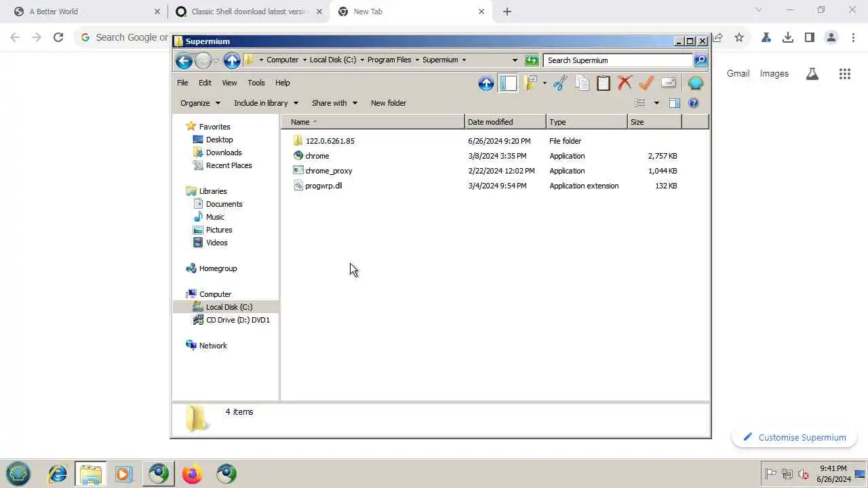Screen dimensions: 868x488
Task: Click Customise Supermium button
Action: pyautogui.click(x=794, y=437)
